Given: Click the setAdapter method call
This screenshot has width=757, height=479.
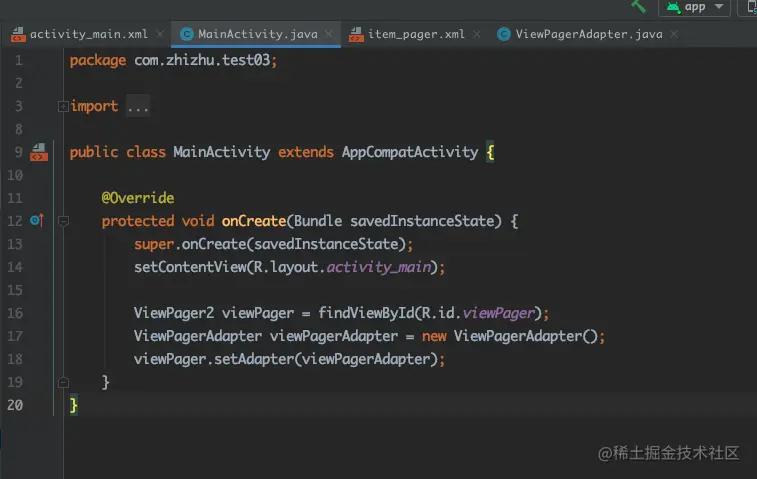Looking at the screenshot, I should [x=254, y=359].
